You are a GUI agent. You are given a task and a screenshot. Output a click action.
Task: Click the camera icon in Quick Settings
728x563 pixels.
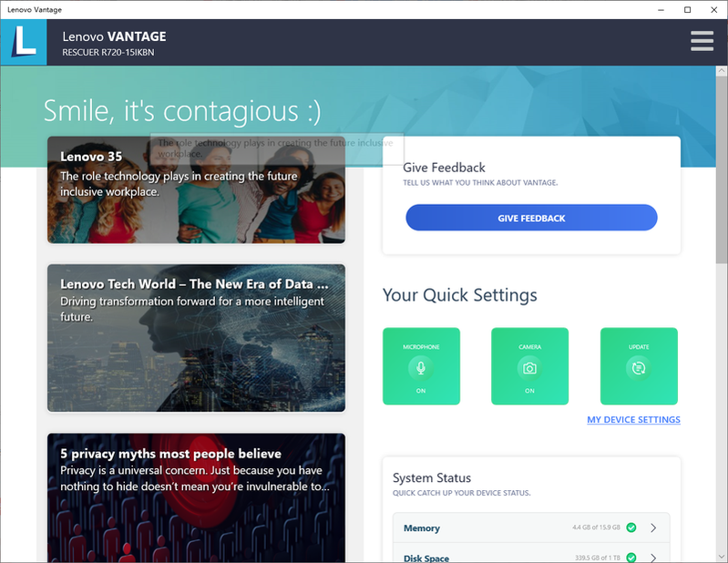pyautogui.click(x=529, y=368)
